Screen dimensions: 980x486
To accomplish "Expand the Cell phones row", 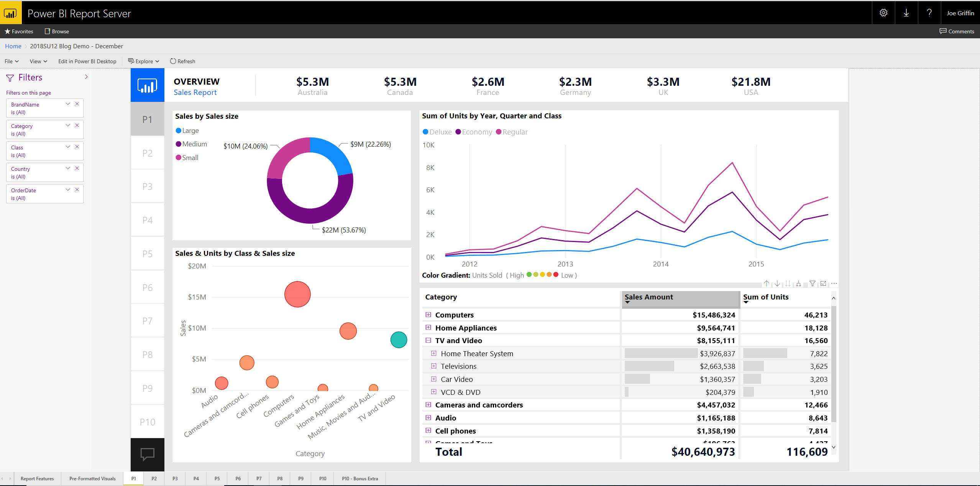I will [x=428, y=430].
